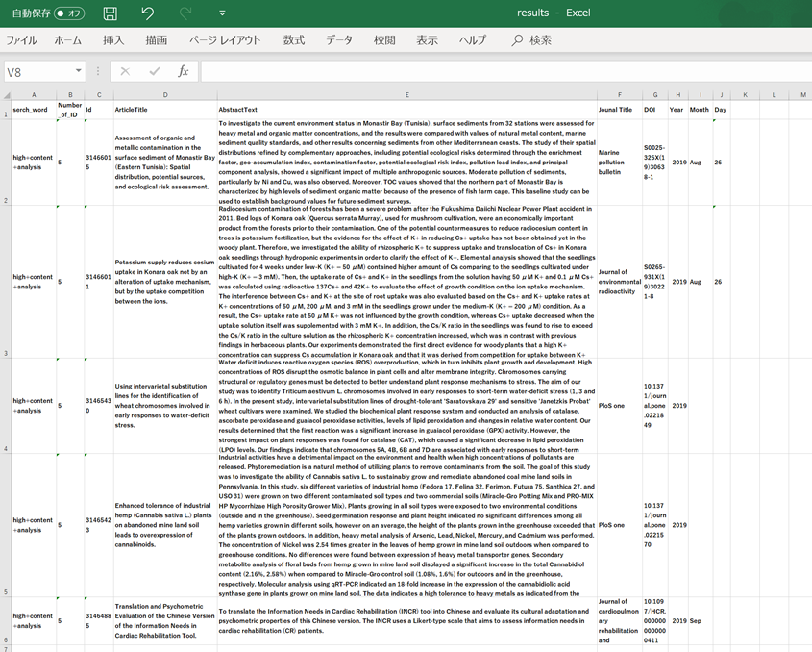Click the Radiocesium contamination abstract cell
The height and width of the screenshot is (652, 812).
(x=407, y=282)
